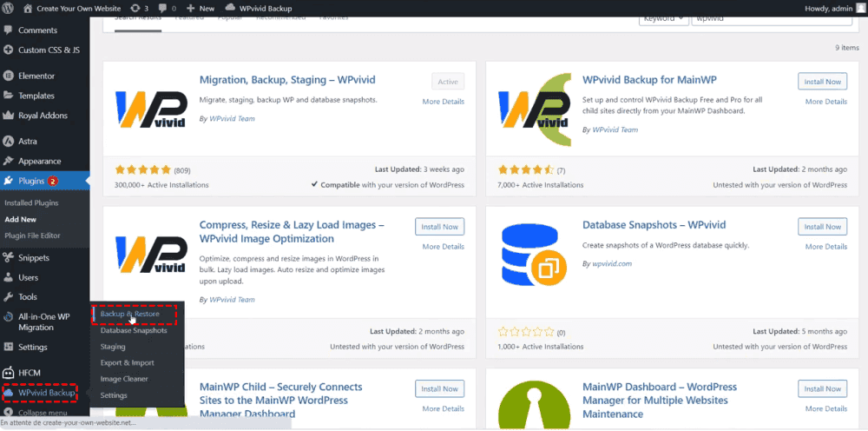Click the Plugins plug icon in sidebar
The height and width of the screenshot is (431, 868).
(x=9, y=181)
